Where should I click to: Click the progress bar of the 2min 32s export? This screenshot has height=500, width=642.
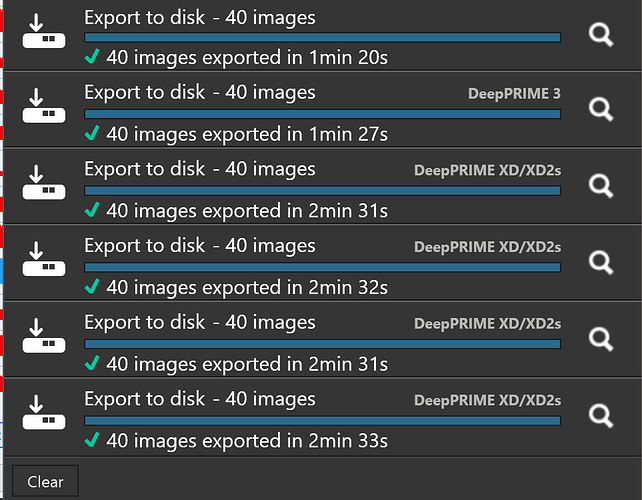coord(322,267)
